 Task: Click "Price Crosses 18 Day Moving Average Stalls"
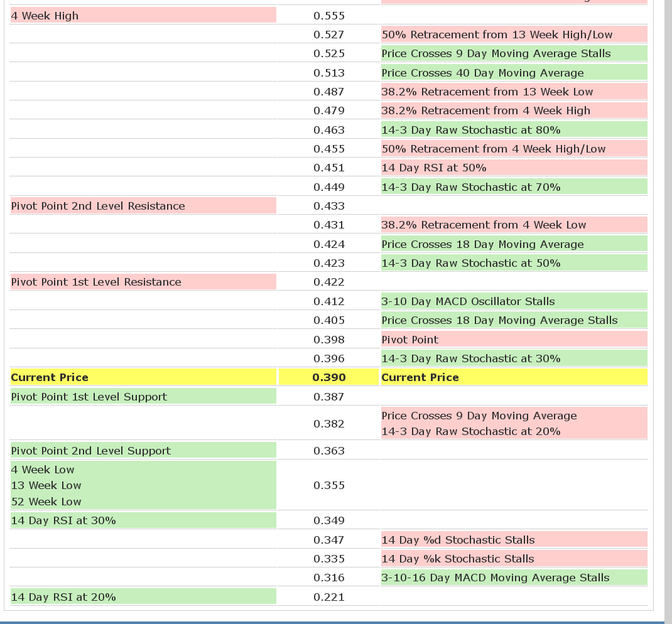[499, 320]
